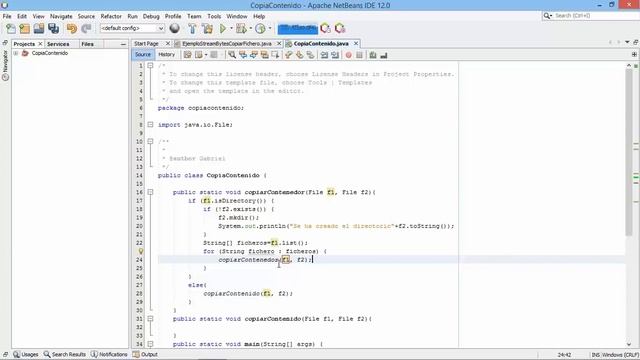Click the Redo toolbar icon
Image resolution: width=640 pixels, height=360 pixels.
click(86, 29)
